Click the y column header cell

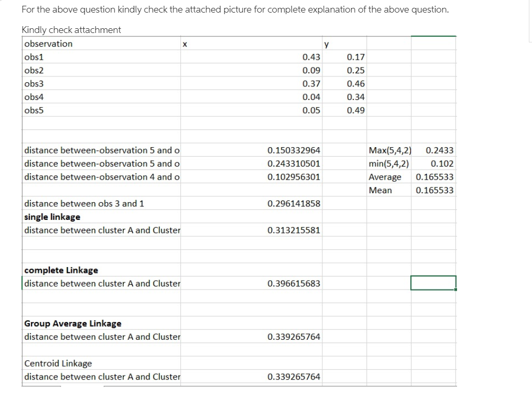pos(344,44)
